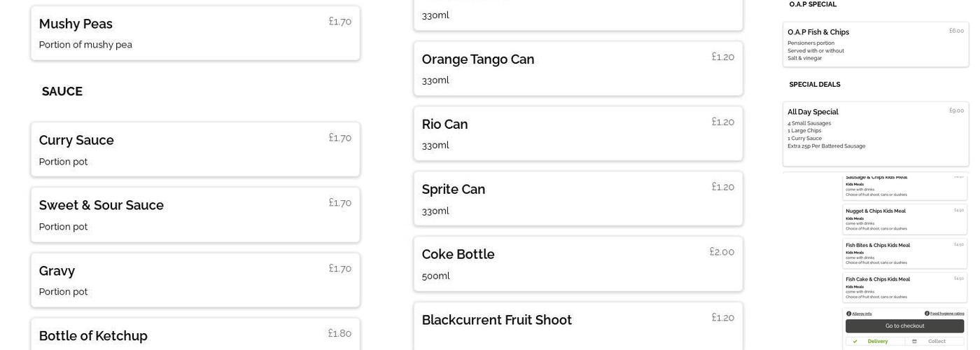Switch to the Collect option
This screenshot has width=980, height=350.
[x=936, y=342]
